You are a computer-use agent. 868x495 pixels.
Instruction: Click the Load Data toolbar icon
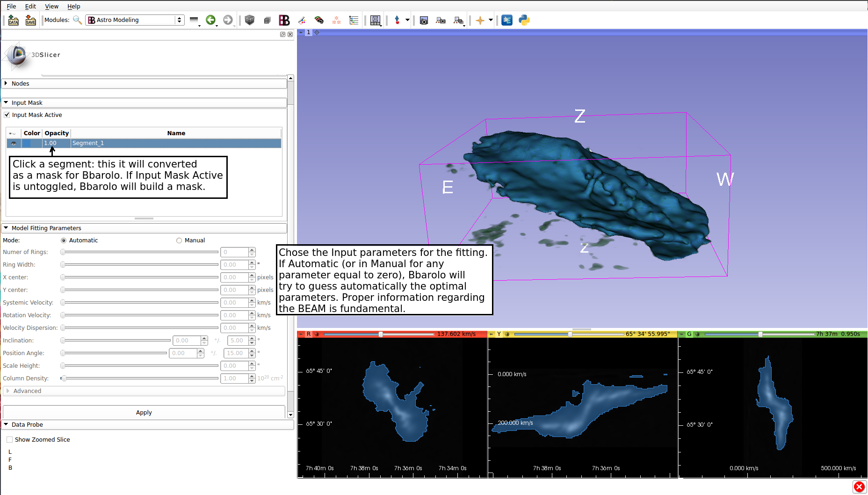(13, 20)
